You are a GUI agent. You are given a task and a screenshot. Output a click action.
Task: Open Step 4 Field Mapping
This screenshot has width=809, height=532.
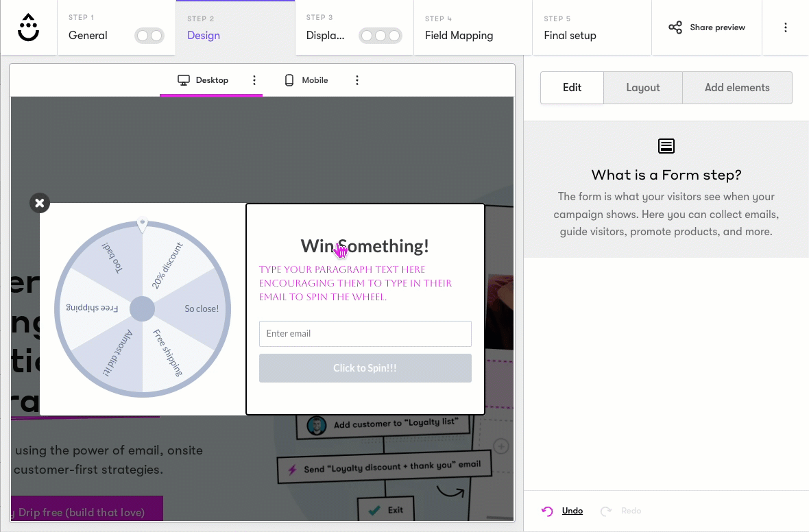point(473,27)
